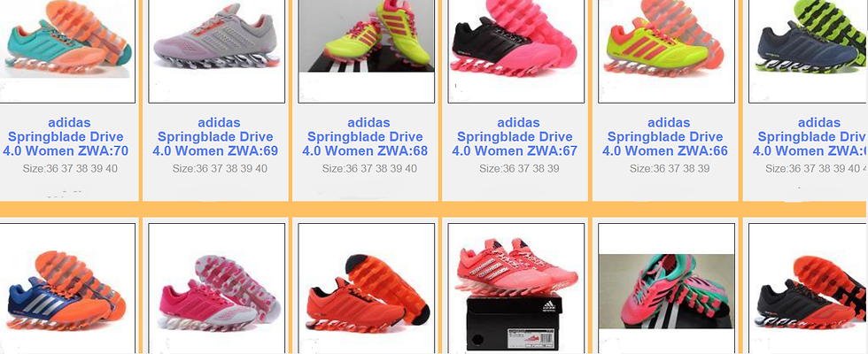Image resolution: width=868 pixels, height=354 pixels.
Task: Open the blue and orange shoe in the bottom row
Action: click(x=67, y=289)
